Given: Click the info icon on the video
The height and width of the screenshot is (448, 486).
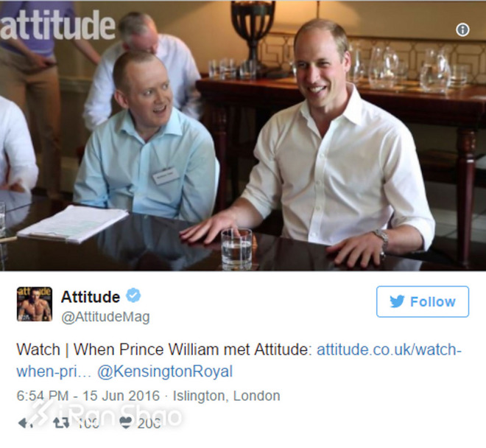Looking at the screenshot, I should 462,30.
